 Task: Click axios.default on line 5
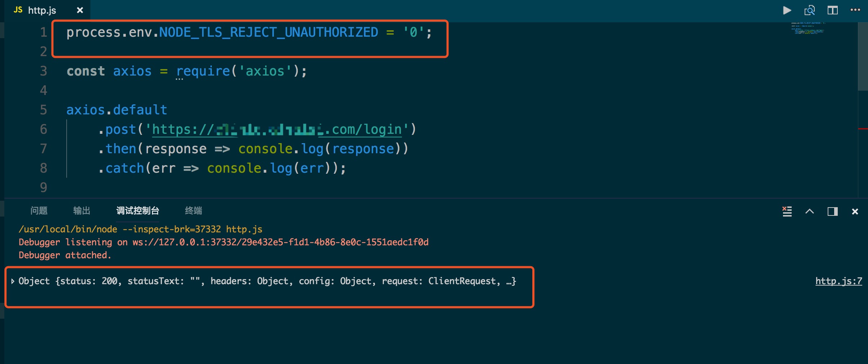[117, 110]
